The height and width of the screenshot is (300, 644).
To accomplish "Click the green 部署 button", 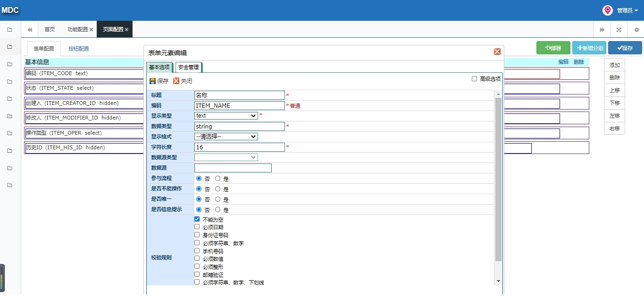I will pos(553,48).
